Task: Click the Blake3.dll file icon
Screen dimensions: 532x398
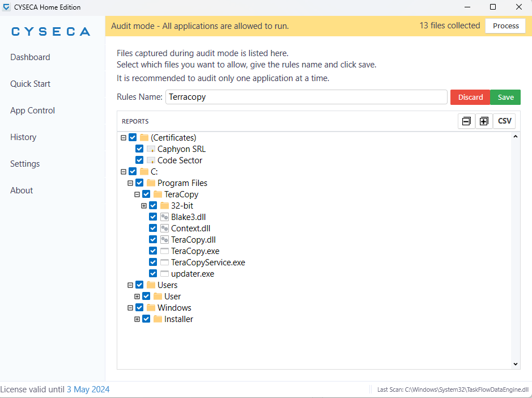Action: click(x=164, y=217)
